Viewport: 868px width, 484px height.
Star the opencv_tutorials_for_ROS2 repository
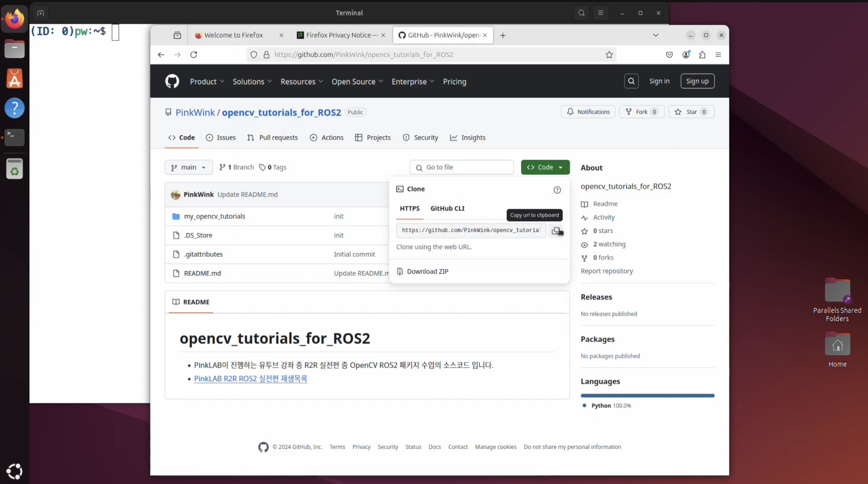coord(691,112)
